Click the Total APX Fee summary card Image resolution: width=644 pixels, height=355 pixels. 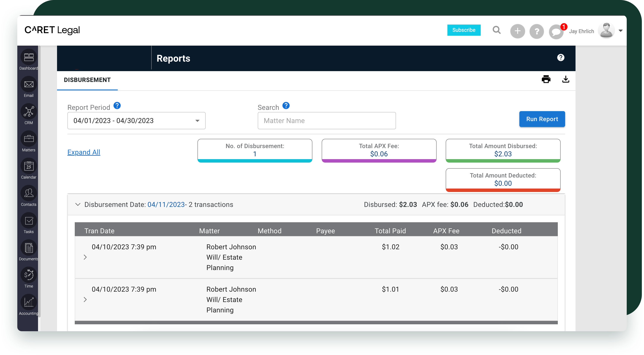(379, 151)
